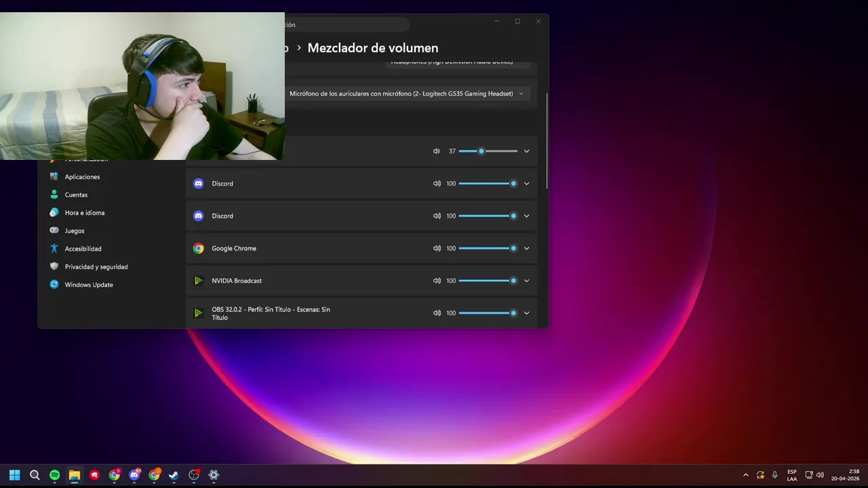Click the NVIDIA Broadcast label text
The width and height of the screenshot is (868, 488).
tap(237, 281)
